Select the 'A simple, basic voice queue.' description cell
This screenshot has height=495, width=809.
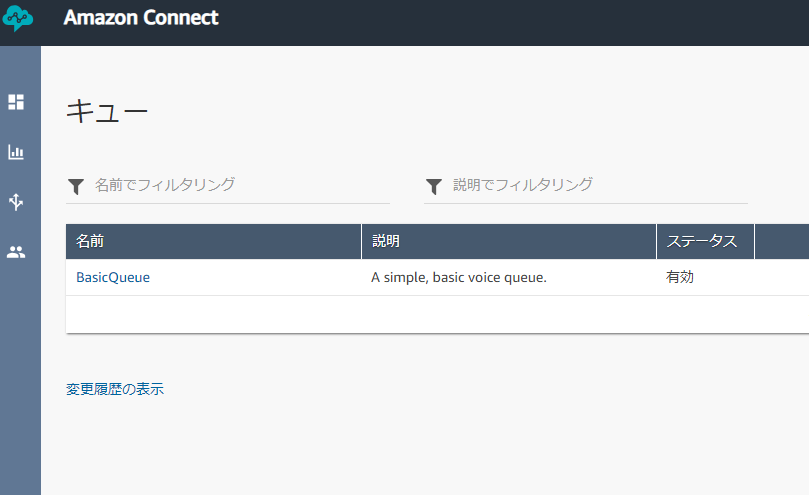459,277
